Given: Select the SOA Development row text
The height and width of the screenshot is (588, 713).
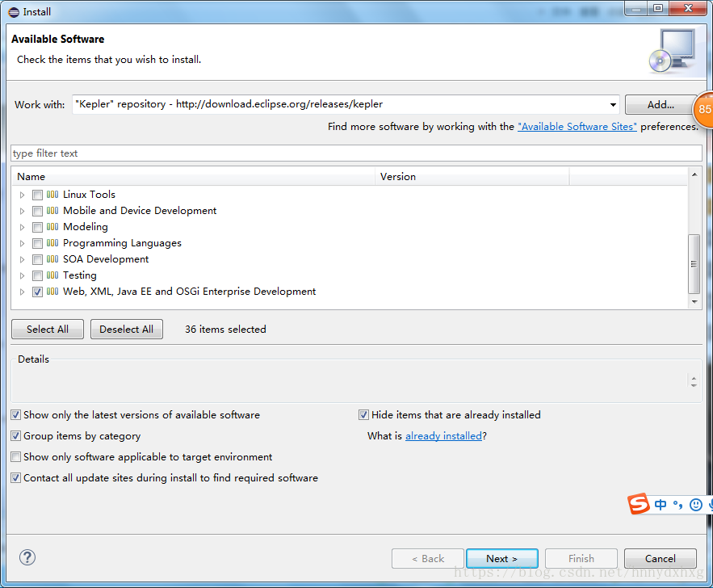Looking at the screenshot, I should [x=106, y=259].
